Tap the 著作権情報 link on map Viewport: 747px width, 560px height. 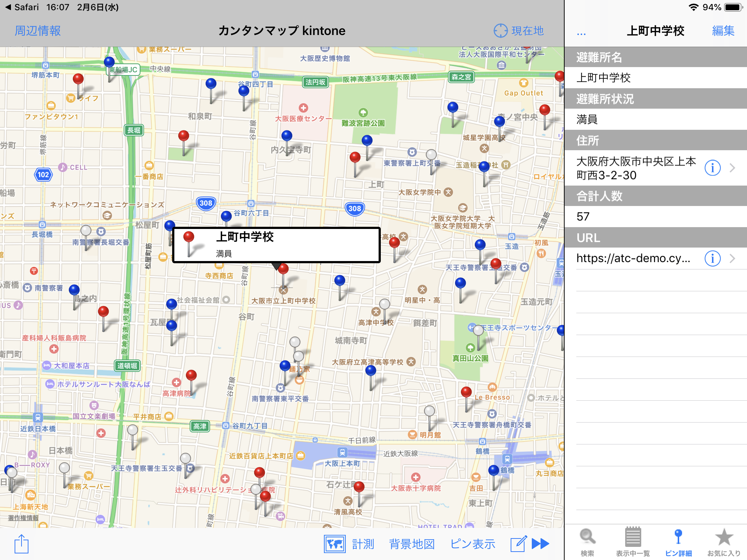coord(23,518)
